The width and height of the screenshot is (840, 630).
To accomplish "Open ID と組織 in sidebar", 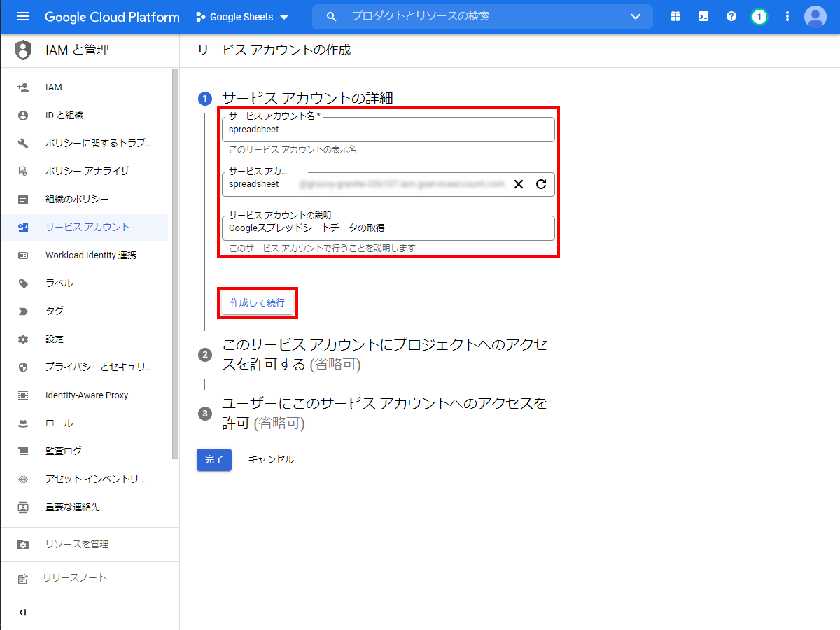I will 84,115.
